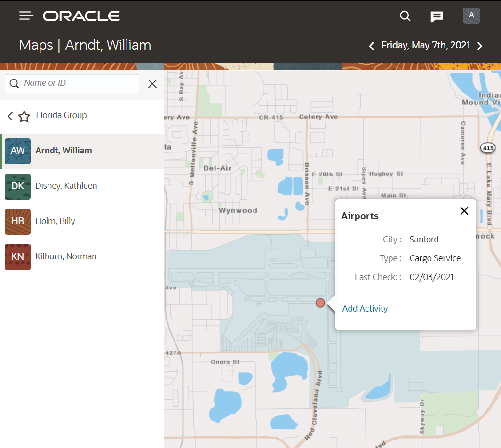Open the Friday, May 7th, 2021 date display
501x448 pixels.
[425, 45]
